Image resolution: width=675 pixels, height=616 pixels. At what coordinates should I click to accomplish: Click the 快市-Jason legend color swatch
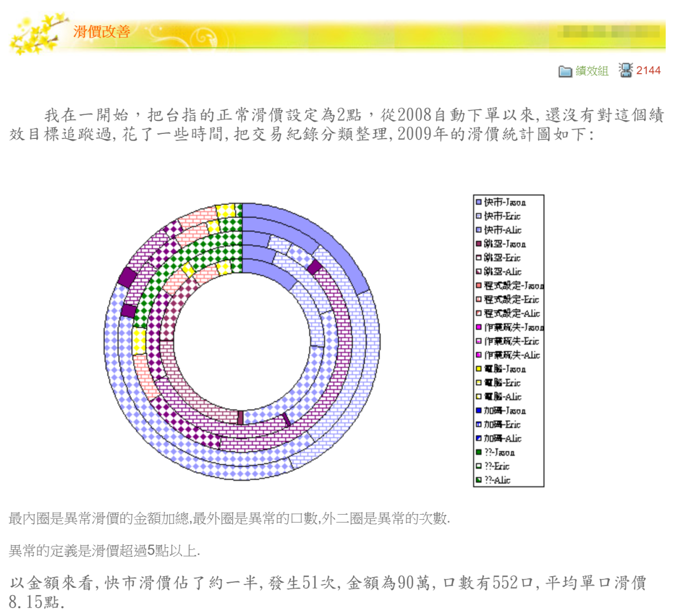click(x=479, y=202)
